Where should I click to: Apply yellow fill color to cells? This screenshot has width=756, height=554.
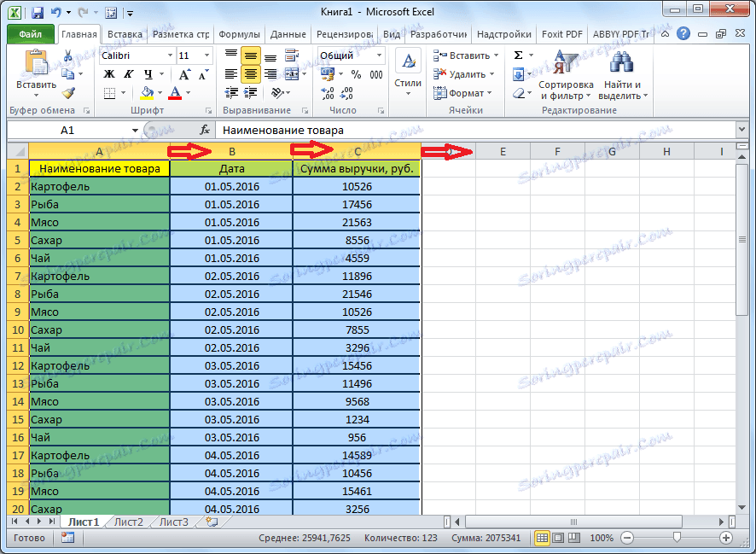click(147, 92)
